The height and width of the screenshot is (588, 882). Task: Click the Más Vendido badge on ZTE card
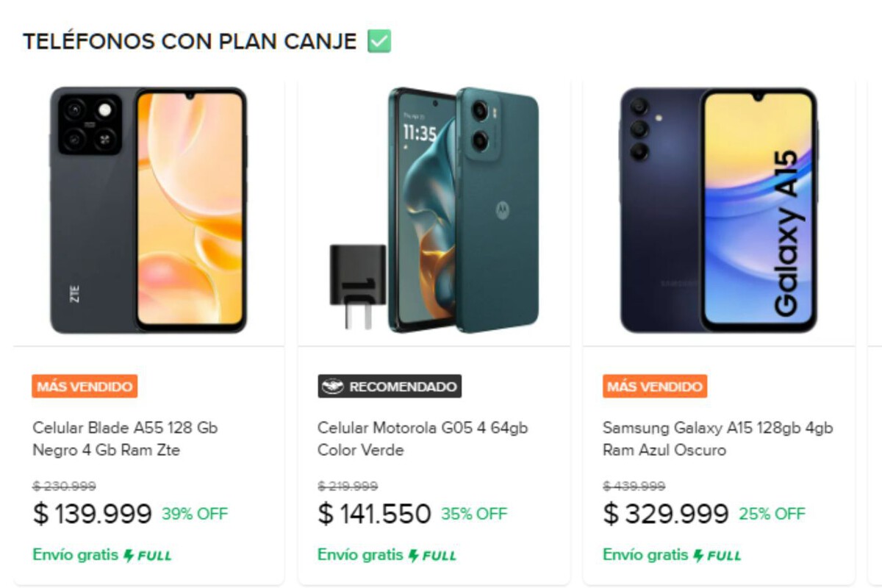(x=85, y=387)
